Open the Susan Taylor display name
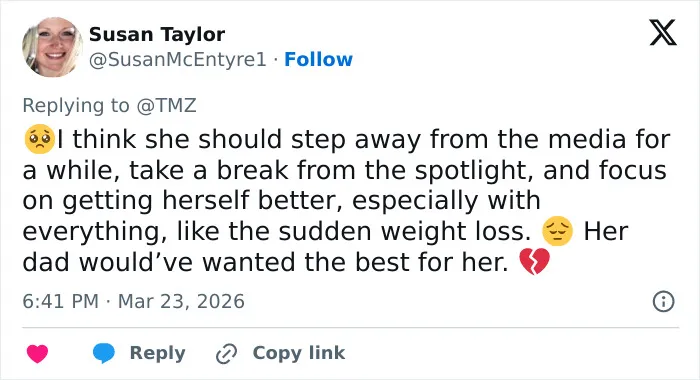Screen dimensions: 700x380 157,34
